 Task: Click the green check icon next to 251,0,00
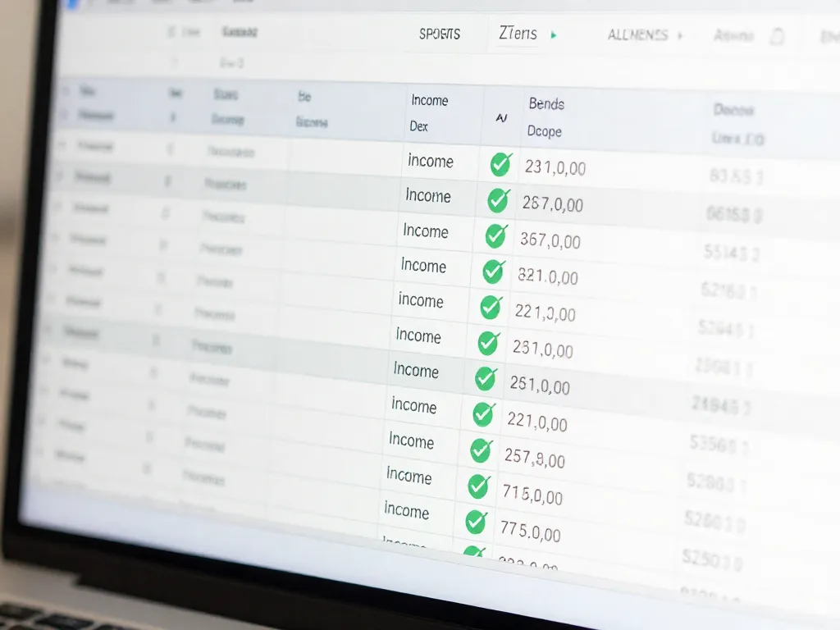click(486, 377)
